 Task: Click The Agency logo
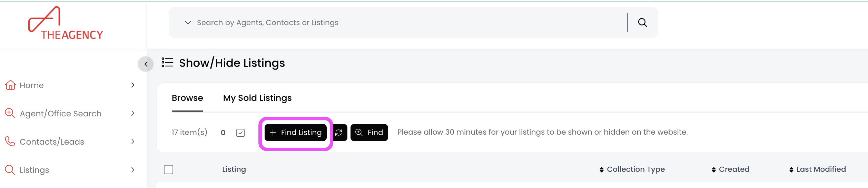click(65, 23)
